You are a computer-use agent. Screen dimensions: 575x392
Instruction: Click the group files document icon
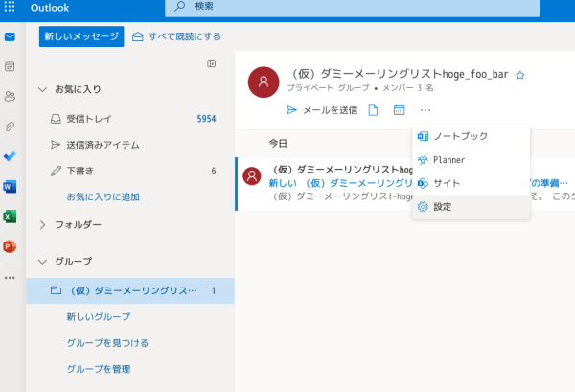pos(374,110)
